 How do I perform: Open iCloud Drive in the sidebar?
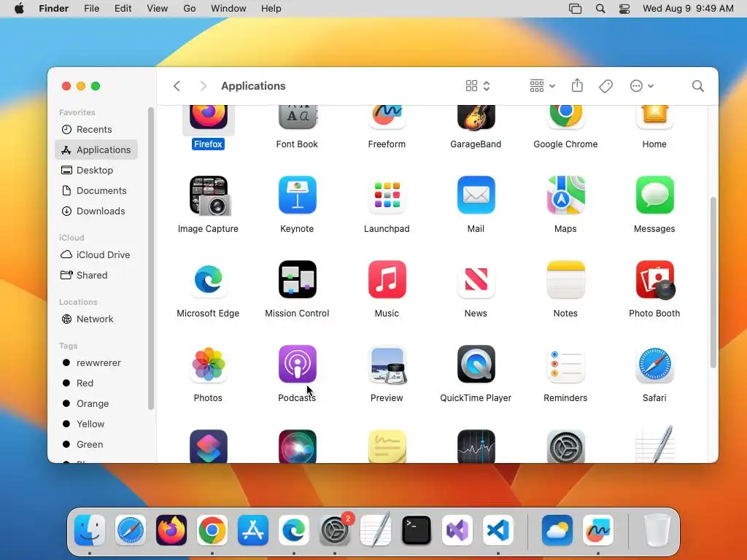point(96,254)
